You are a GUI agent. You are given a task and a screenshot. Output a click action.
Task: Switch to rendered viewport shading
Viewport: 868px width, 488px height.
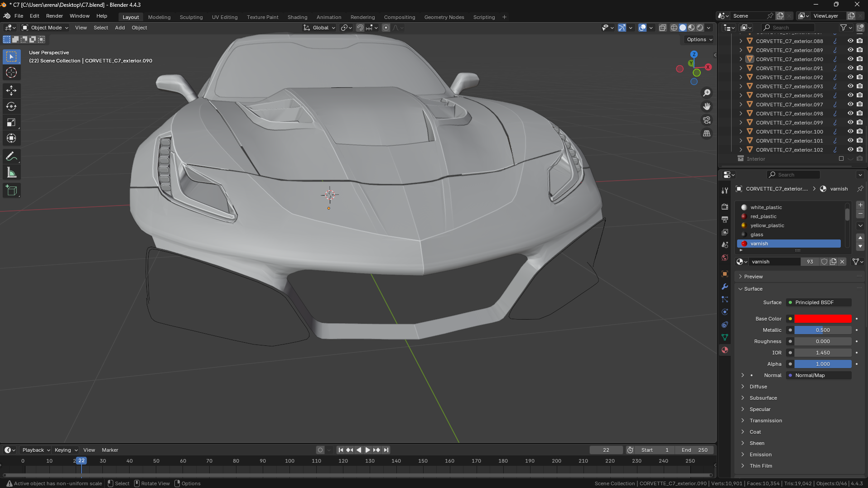pyautogui.click(x=700, y=28)
